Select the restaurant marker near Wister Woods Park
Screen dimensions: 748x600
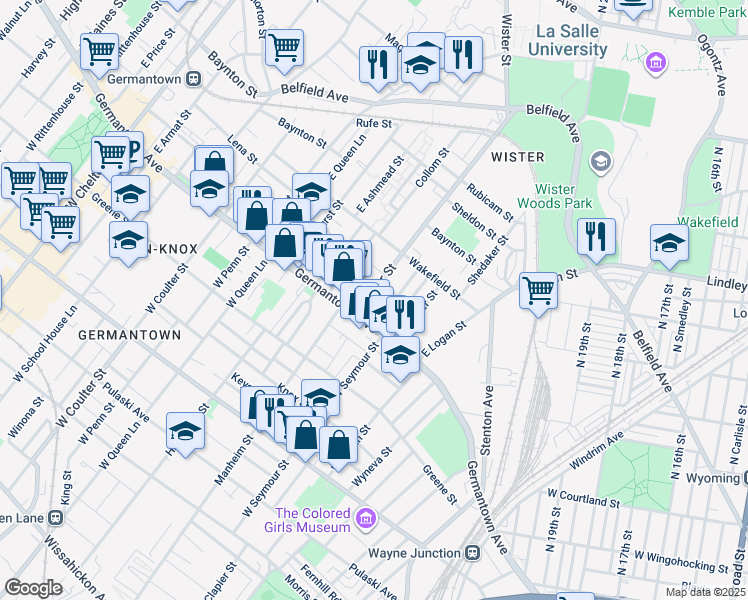pyautogui.click(x=596, y=238)
